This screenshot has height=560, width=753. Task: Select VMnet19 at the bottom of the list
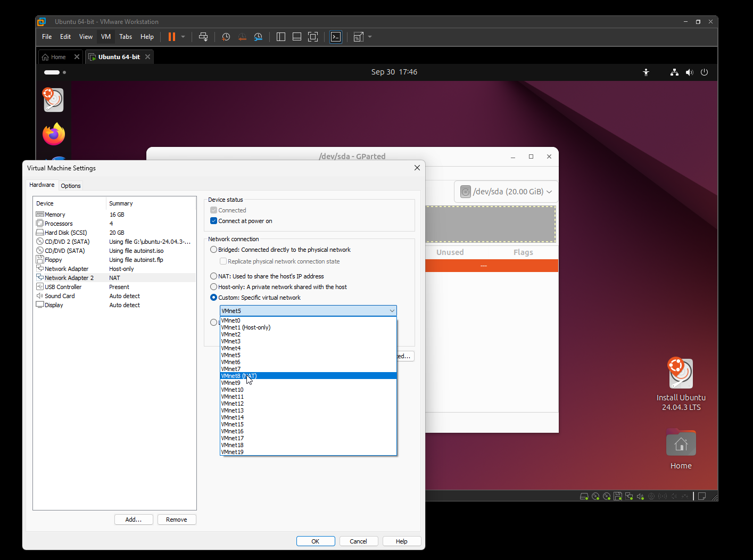(308, 452)
